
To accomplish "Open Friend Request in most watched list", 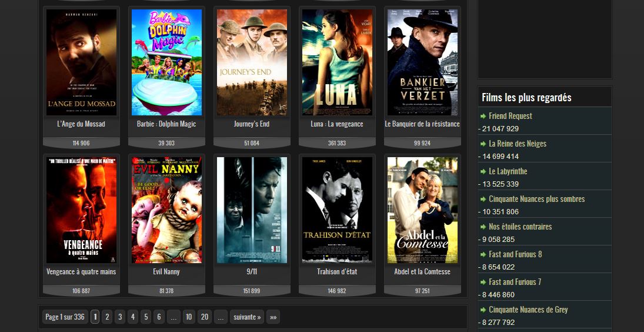I will tap(510, 116).
